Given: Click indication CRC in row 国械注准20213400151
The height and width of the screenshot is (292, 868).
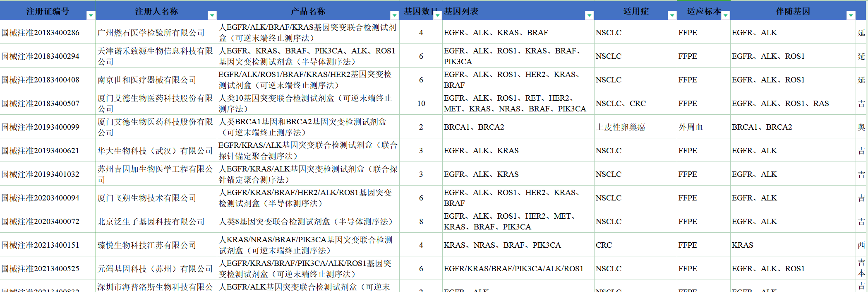Looking at the screenshot, I should click(x=635, y=245).
